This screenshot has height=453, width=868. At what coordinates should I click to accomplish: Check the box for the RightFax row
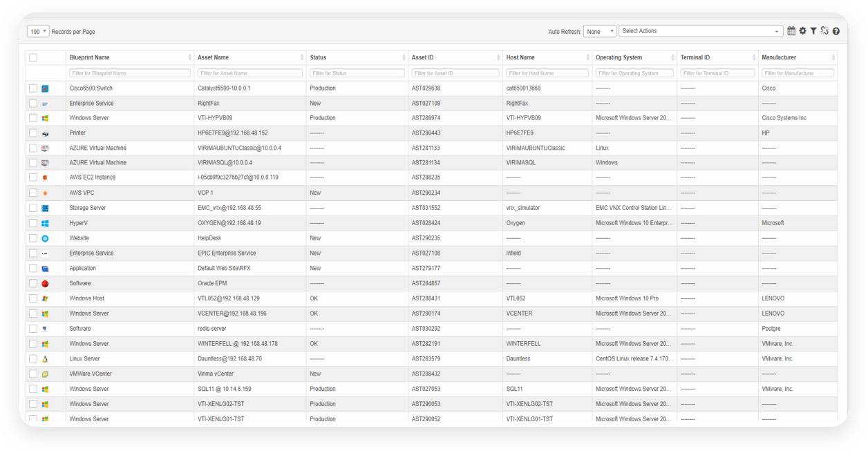pyautogui.click(x=33, y=104)
